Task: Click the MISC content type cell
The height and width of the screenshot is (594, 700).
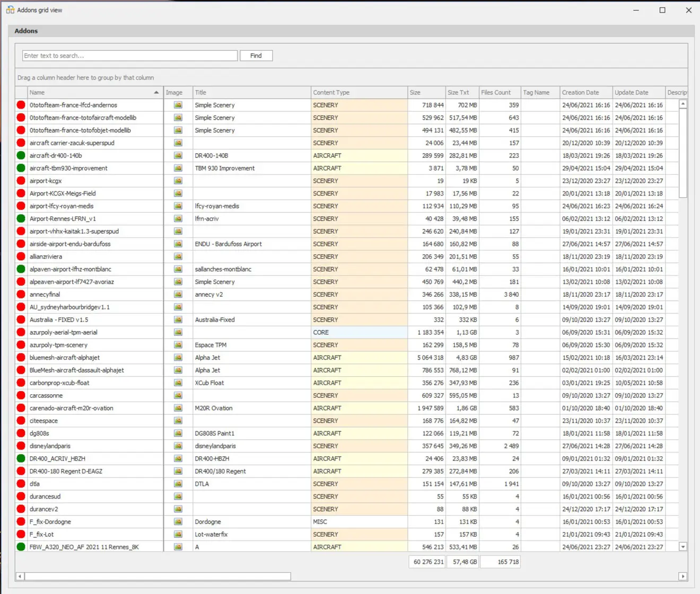Action: click(x=359, y=522)
